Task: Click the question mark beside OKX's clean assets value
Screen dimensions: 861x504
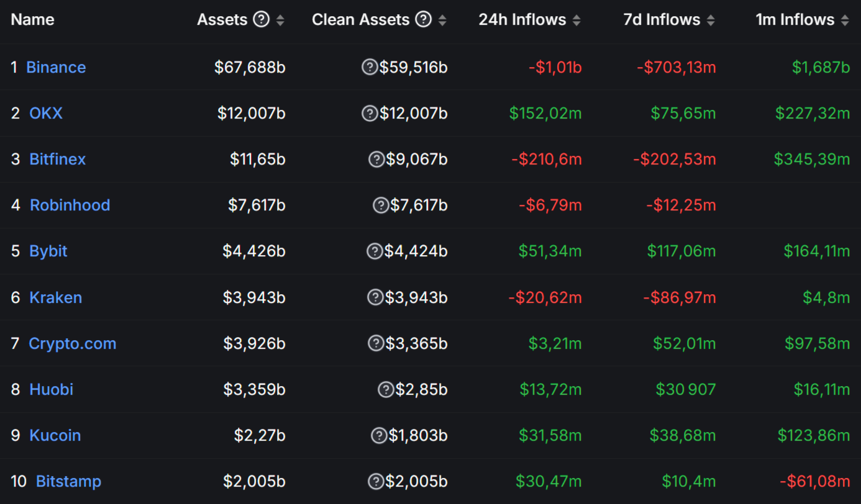Action: pos(370,113)
